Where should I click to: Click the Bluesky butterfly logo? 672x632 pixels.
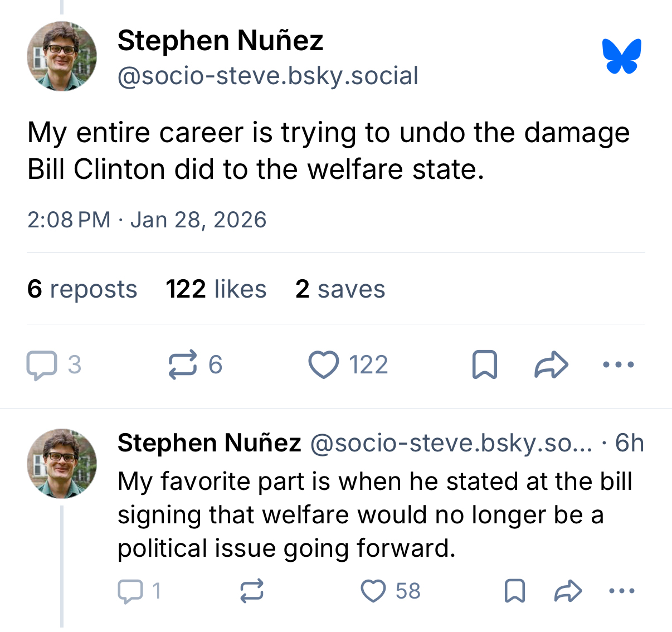click(x=621, y=56)
